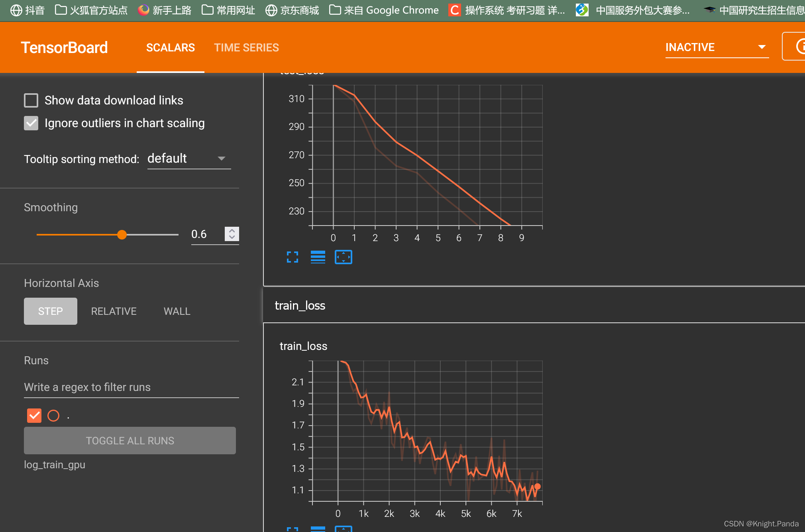The width and height of the screenshot is (805, 532).
Task: Click the log_train_gpu log directory label
Action: pos(55,465)
